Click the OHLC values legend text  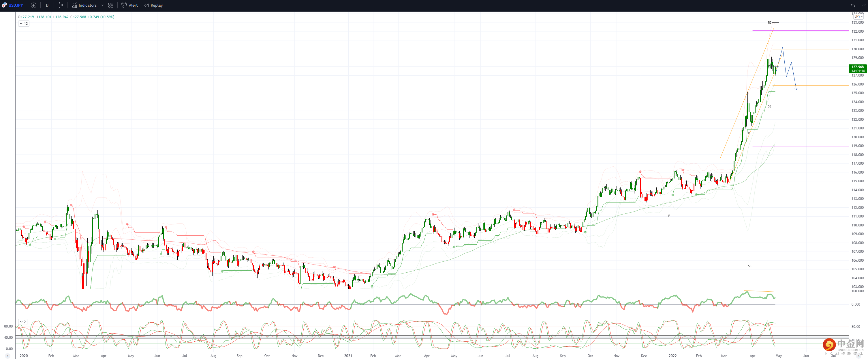point(66,17)
